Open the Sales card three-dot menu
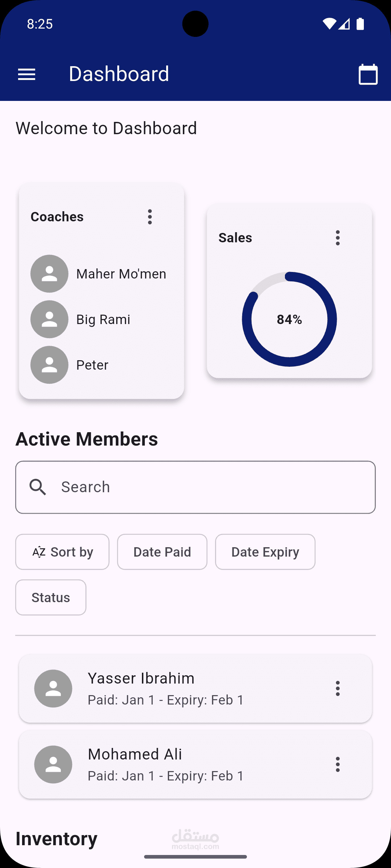This screenshot has width=391, height=868. tap(337, 238)
